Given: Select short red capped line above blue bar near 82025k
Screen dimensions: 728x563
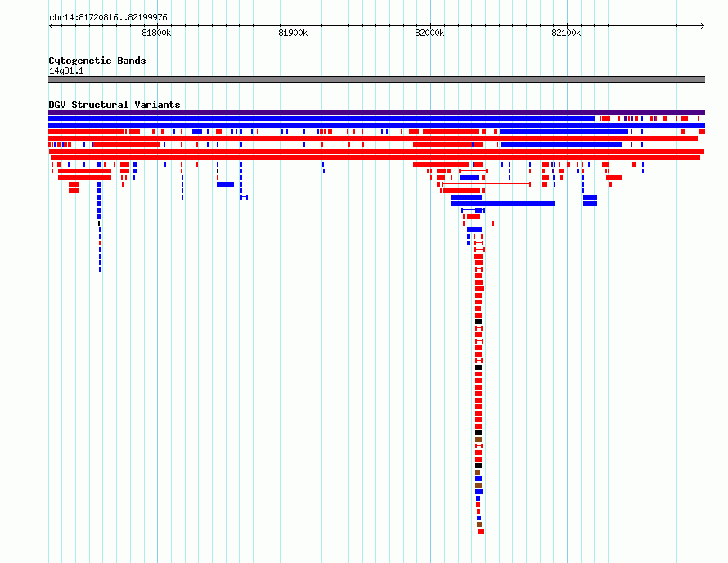Looking at the screenshot, I should 473,171.
